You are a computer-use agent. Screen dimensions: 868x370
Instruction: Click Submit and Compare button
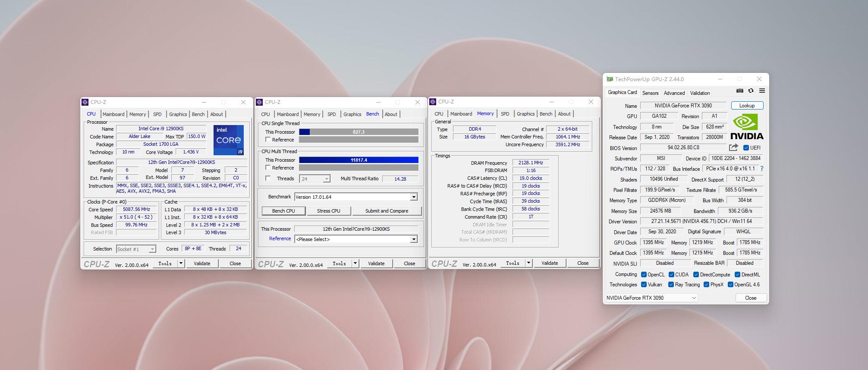point(387,211)
